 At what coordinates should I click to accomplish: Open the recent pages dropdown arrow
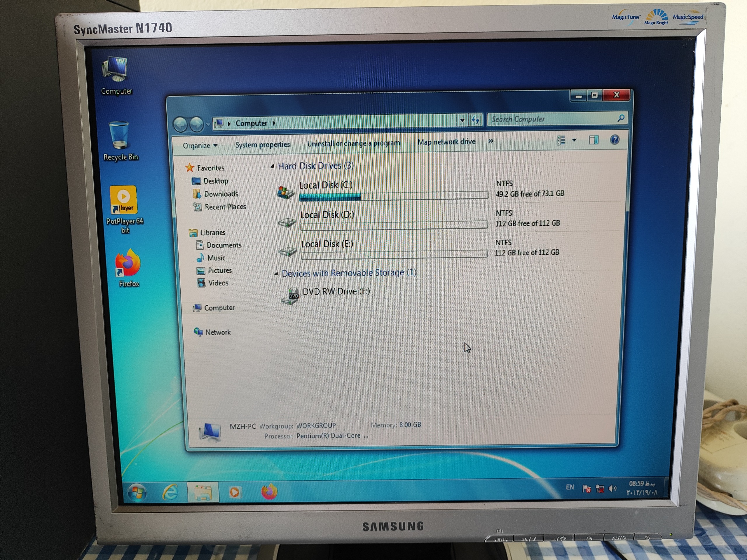(208, 125)
